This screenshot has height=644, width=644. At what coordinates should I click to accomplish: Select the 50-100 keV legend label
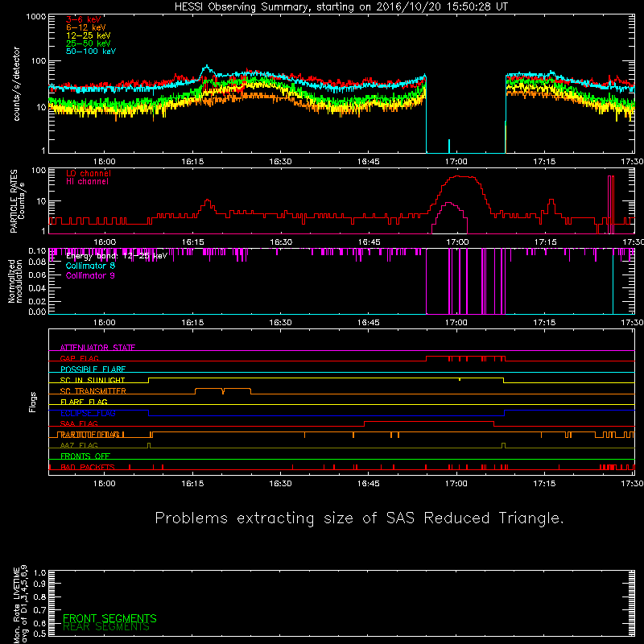(x=91, y=52)
